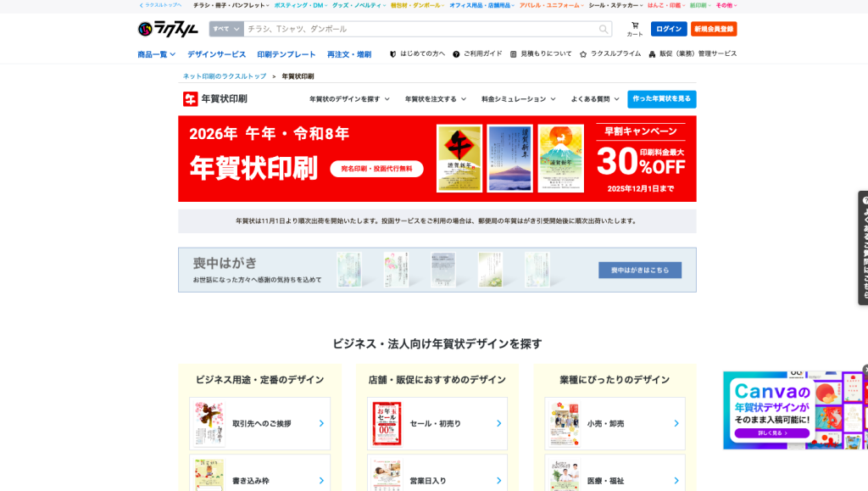
Task: Click the usage guide question mark icon
Action: [456, 54]
